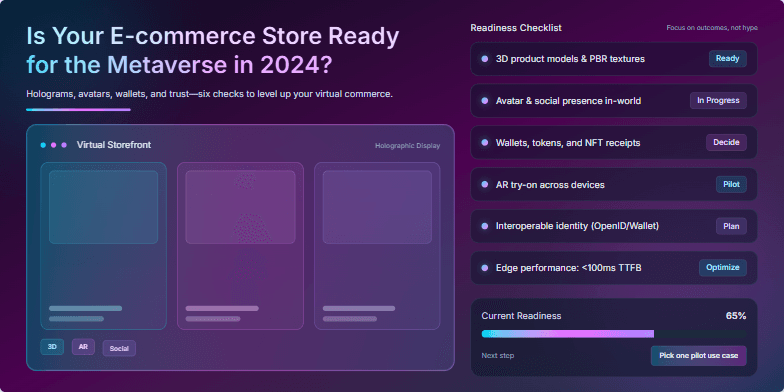
Task: Click the Next step label
Action: tap(498, 356)
